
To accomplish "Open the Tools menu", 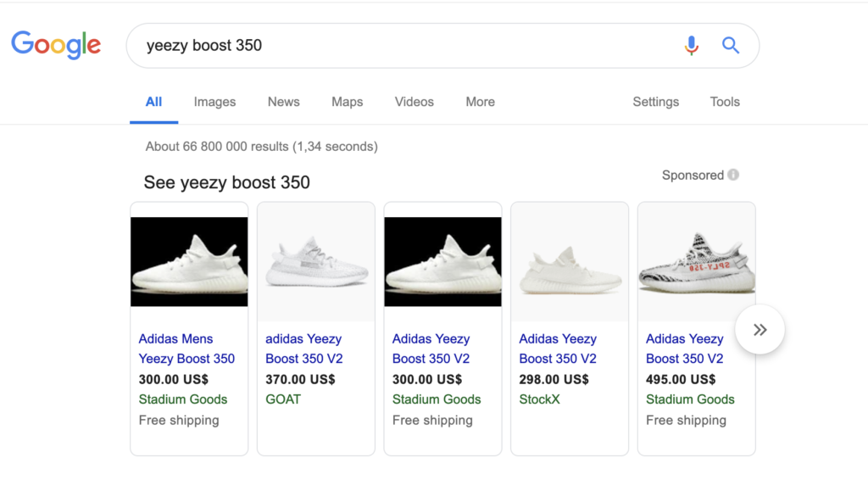I will tap(725, 102).
